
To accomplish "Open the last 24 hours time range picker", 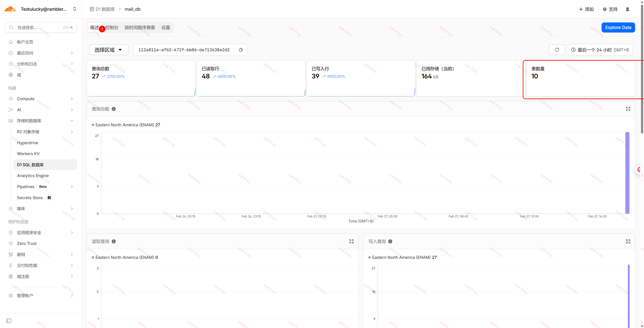I will point(600,50).
